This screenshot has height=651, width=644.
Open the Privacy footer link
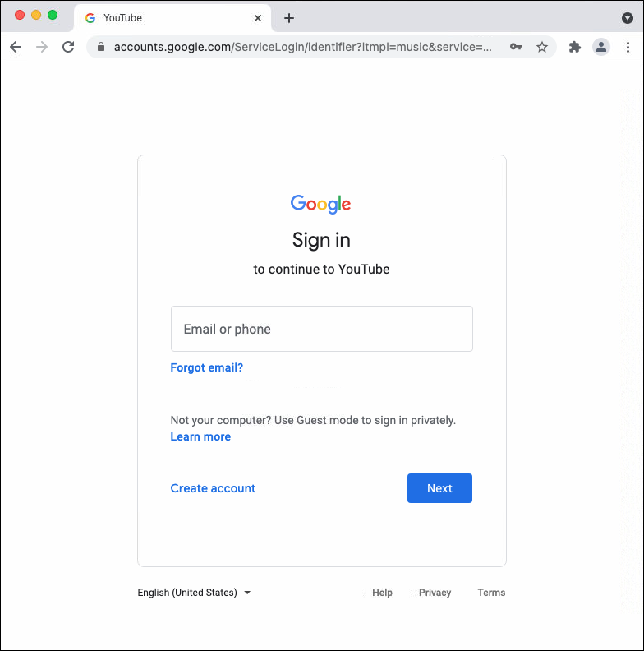point(435,593)
